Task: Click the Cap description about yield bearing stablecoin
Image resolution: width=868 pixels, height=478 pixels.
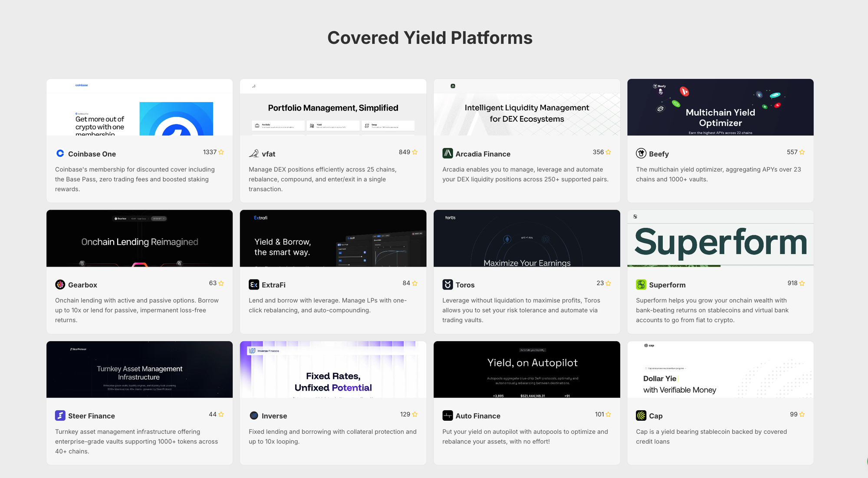Action: 711,436
